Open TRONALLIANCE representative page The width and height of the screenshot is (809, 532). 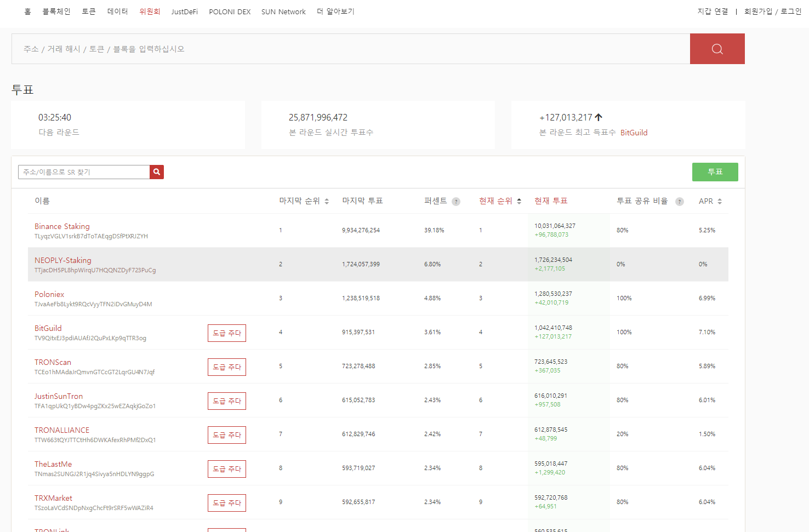pyautogui.click(x=62, y=430)
